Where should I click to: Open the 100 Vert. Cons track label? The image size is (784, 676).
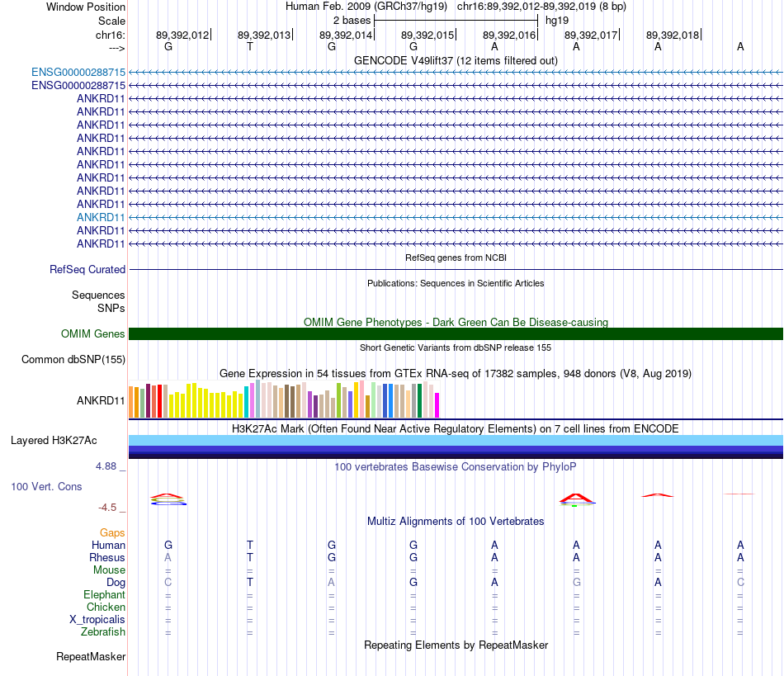tap(46, 486)
